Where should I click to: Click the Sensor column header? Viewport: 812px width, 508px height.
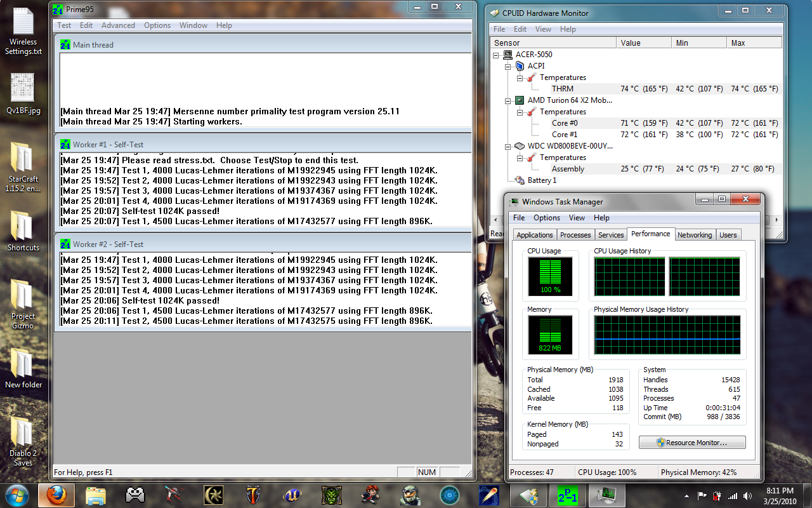pyautogui.click(x=553, y=43)
